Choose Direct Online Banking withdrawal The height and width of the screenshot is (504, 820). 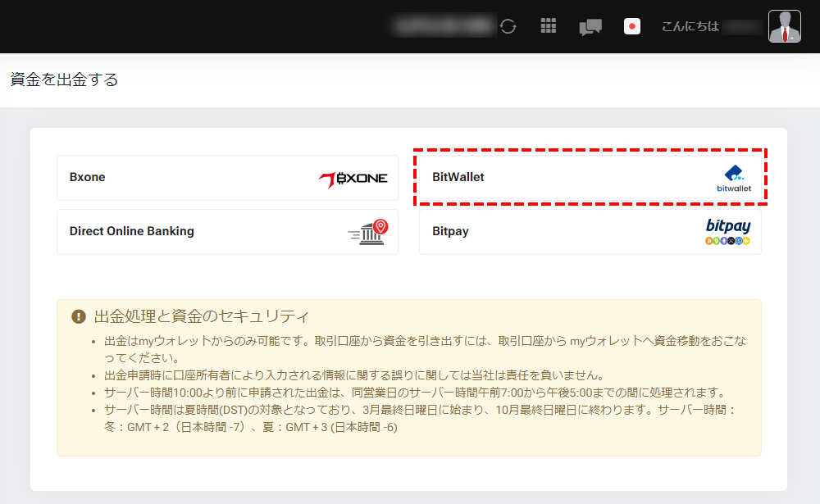(x=227, y=232)
